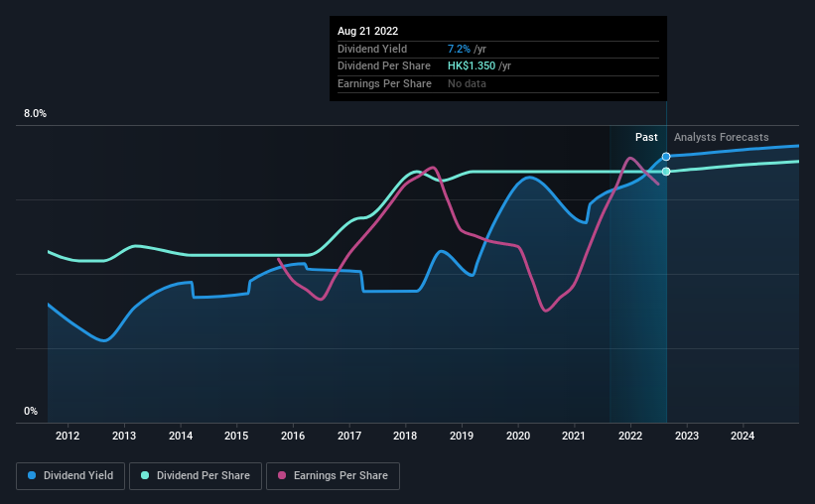Click the 2018 x-axis label
Image resolution: width=815 pixels, height=504 pixels.
pyautogui.click(x=405, y=436)
